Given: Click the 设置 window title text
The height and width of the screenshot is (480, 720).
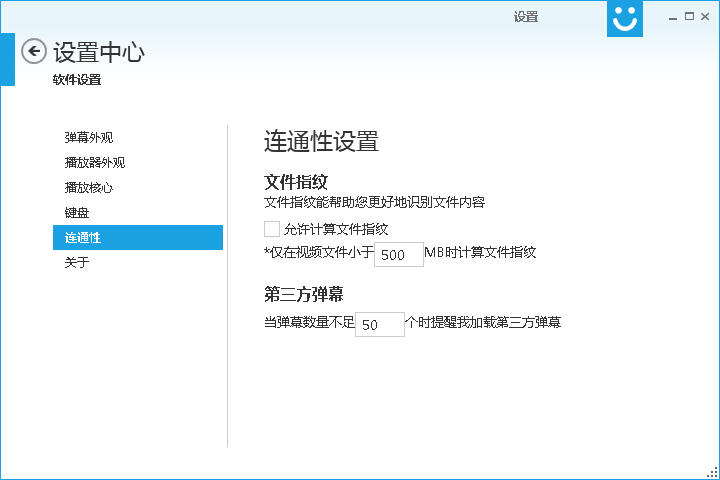Looking at the screenshot, I should click(526, 16).
